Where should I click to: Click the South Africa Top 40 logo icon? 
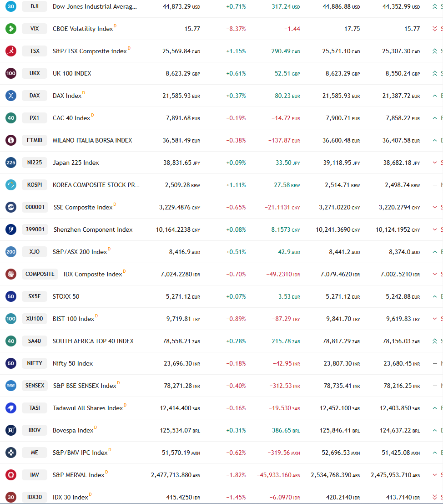[11, 341]
